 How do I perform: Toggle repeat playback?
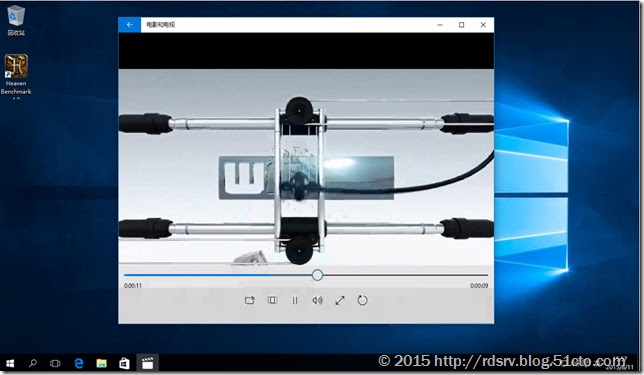[362, 300]
